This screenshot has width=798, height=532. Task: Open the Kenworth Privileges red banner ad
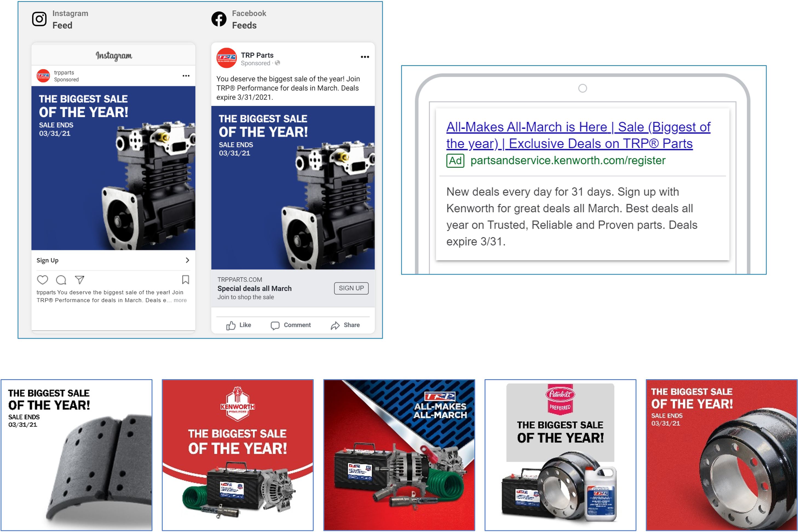point(238,455)
